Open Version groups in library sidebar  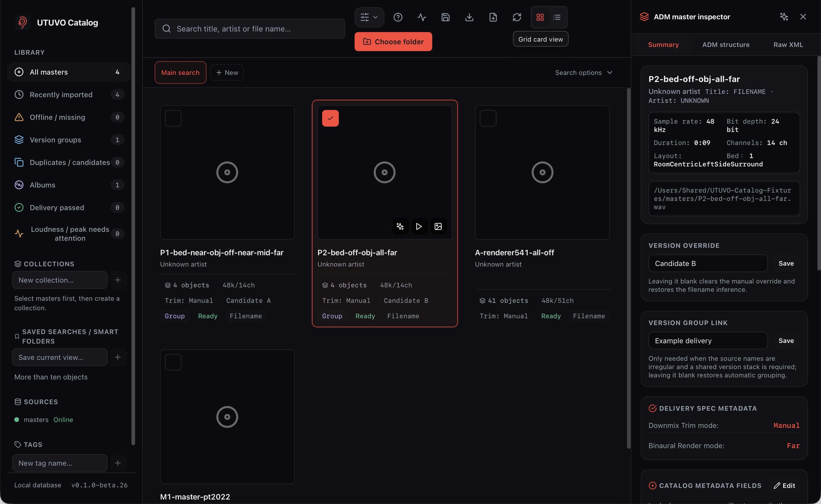pyautogui.click(x=69, y=140)
